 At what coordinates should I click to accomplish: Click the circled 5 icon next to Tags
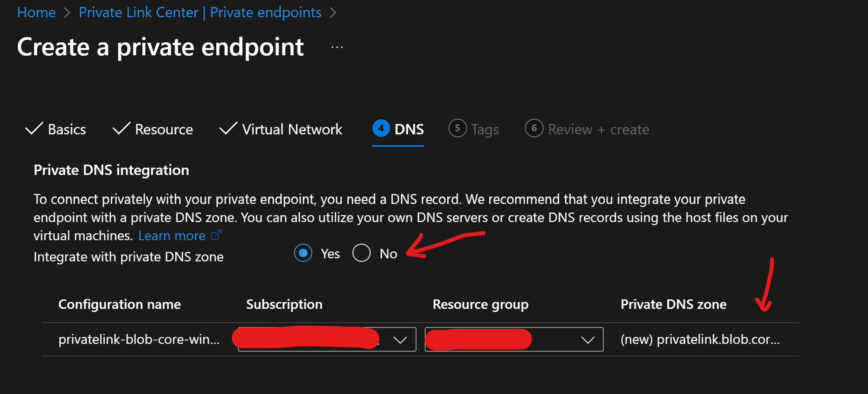[x=458, y=128]
